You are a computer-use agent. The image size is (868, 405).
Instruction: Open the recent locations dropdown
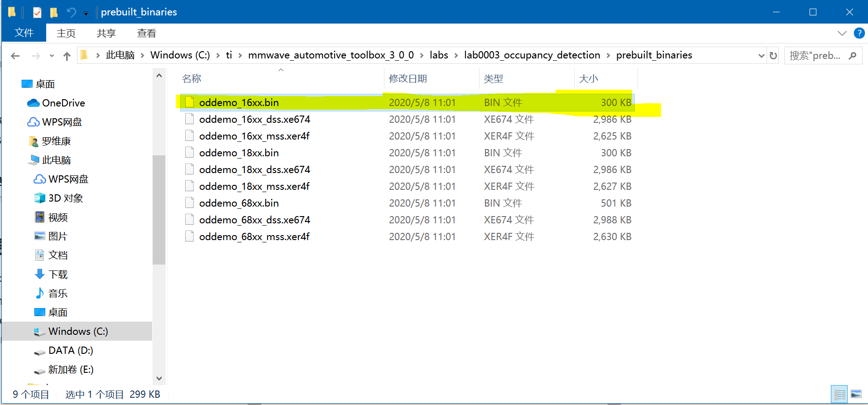click(x=52, y=56)
